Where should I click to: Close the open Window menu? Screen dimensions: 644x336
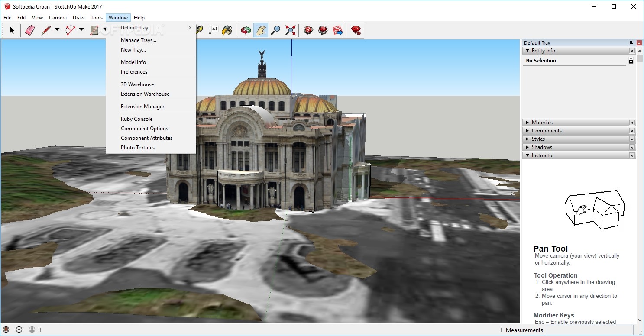pos(118,18)
